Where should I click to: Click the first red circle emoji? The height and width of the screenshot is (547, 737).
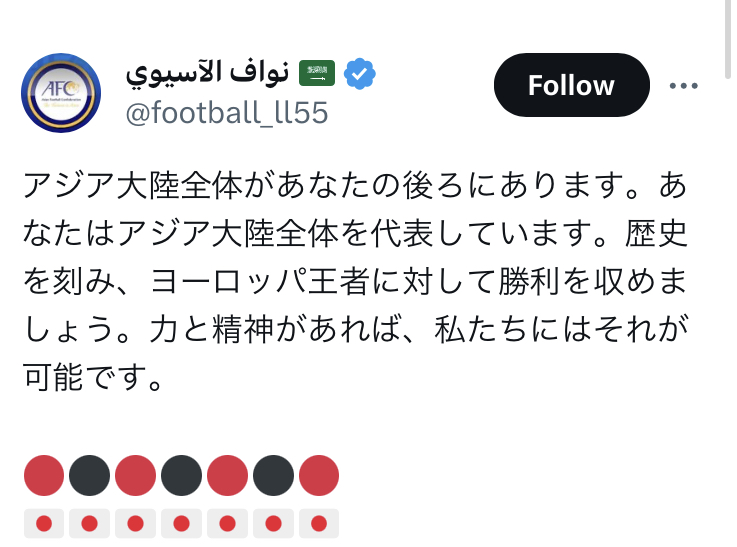(43, 476)
